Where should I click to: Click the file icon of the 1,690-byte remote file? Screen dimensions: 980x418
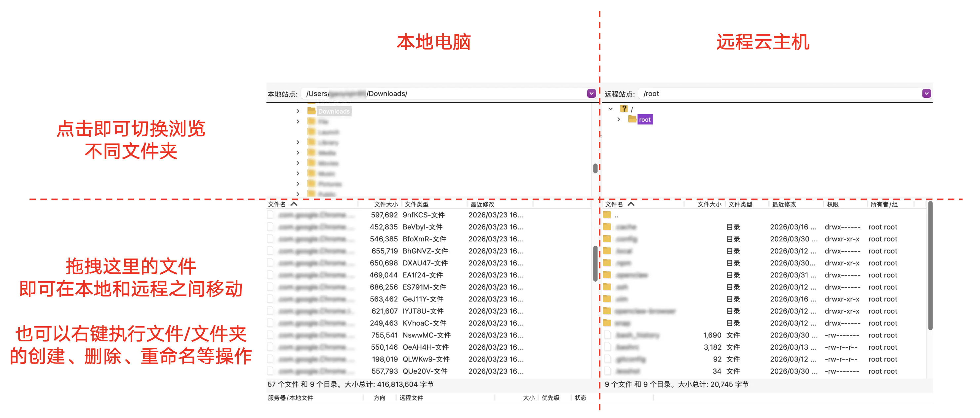(x=608, y=335)
